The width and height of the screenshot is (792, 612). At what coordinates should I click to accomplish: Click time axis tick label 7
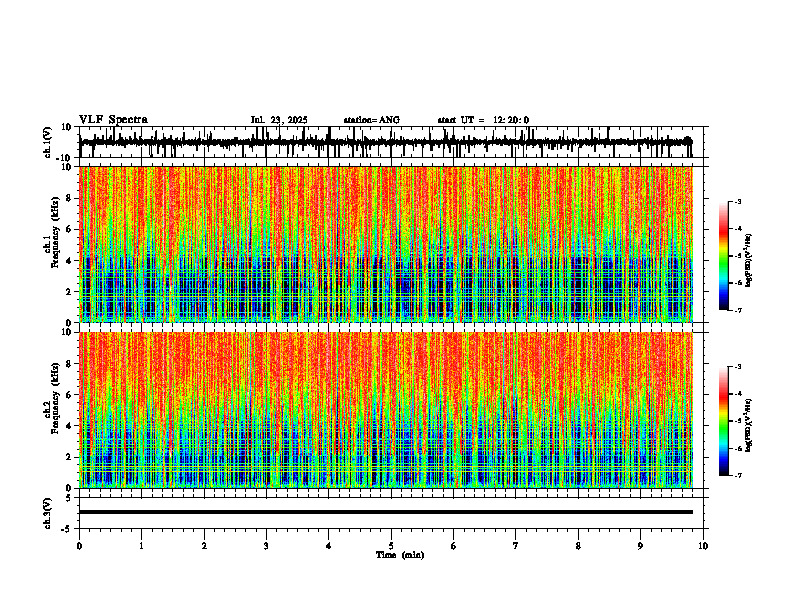click(516, 546)
